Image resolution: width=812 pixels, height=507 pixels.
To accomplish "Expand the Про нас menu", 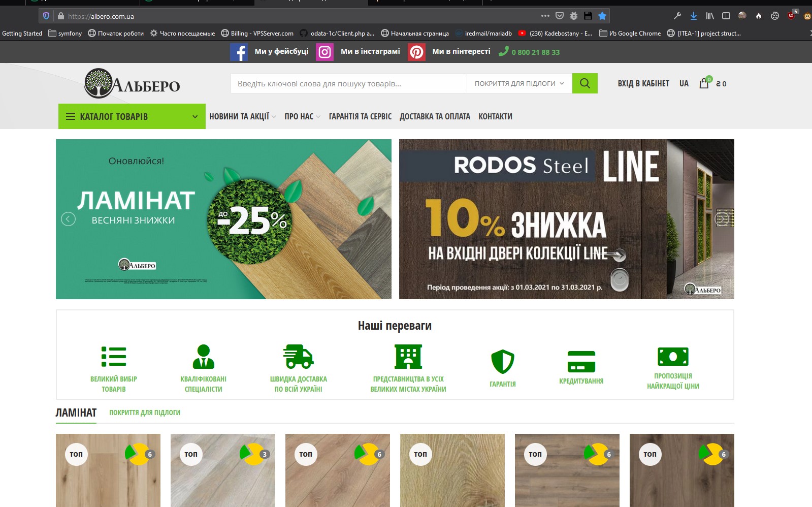I will (302, 116).
